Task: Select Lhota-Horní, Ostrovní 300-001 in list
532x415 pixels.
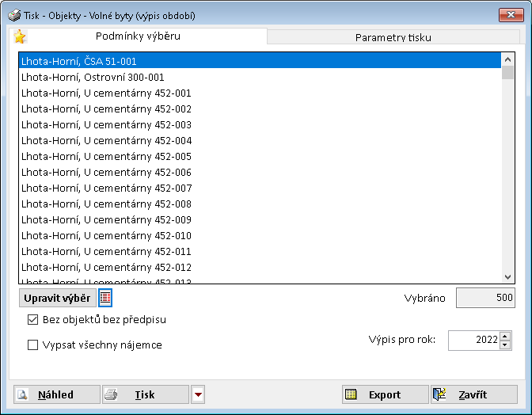Action: coord(93,77)
